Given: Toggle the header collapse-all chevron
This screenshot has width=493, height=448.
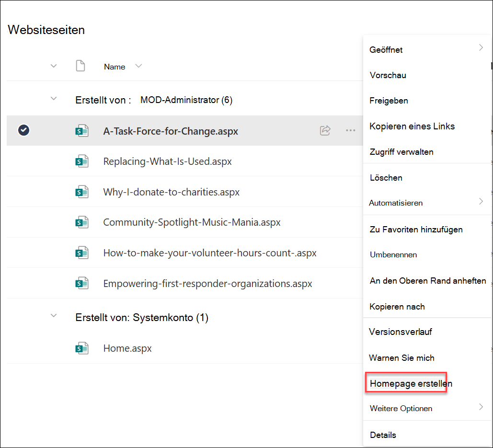Looking at the screenshot, I should (x=54, y=66).
